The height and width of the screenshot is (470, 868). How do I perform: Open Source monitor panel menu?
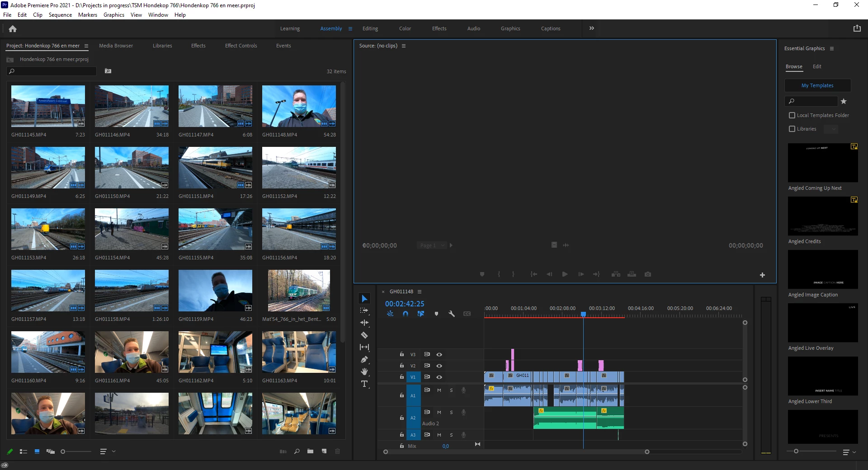[404, 46]
